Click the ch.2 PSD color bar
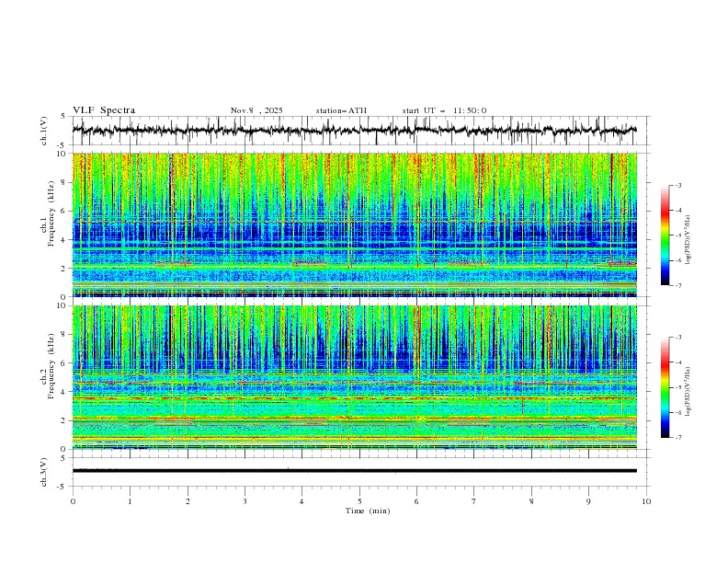 [665, 387]
